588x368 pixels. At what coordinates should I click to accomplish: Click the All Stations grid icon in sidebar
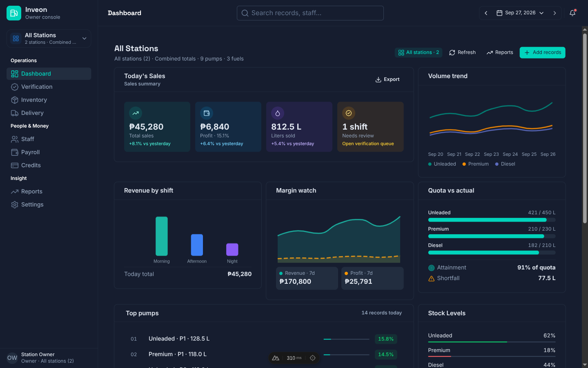[16, 38]
